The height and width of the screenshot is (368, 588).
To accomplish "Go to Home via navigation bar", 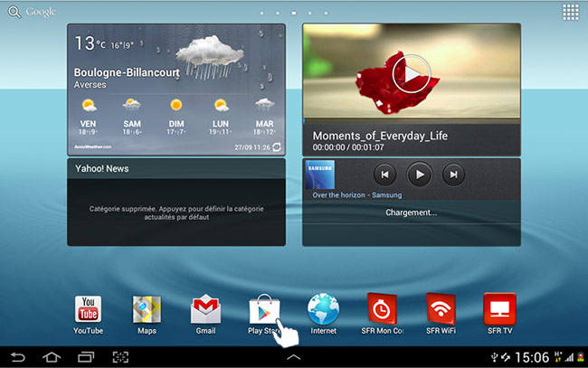I will point(52,357).
